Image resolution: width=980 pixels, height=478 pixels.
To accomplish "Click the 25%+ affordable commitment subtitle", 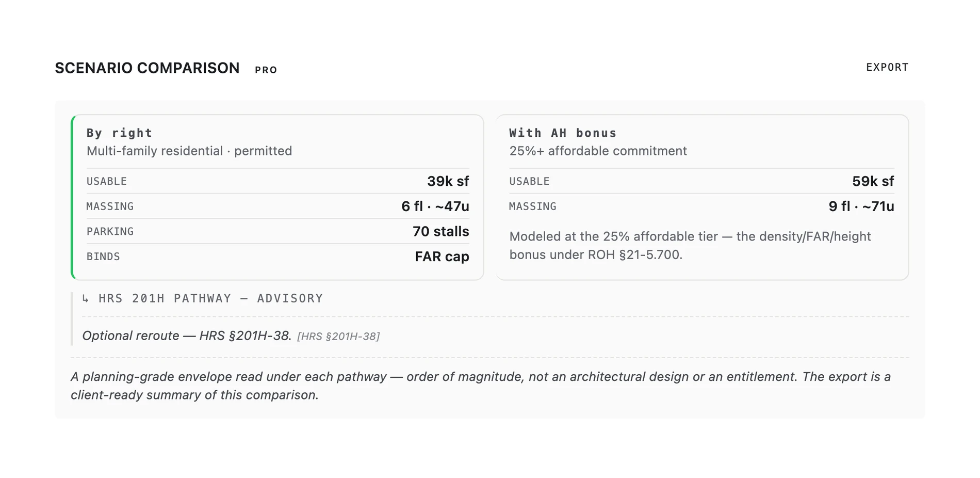I will click(x=598, y=151).
